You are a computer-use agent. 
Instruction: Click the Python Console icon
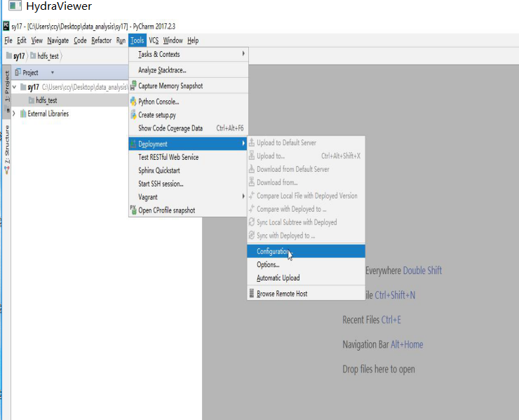(x=133, y=102)
